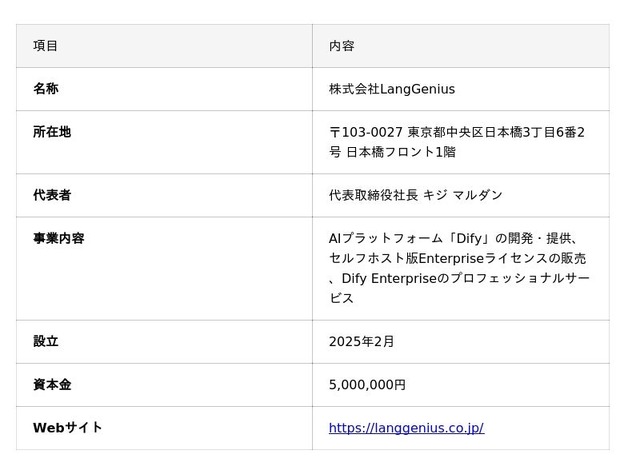
Task: Select the 名称 row label
Action: pos(46,89)
